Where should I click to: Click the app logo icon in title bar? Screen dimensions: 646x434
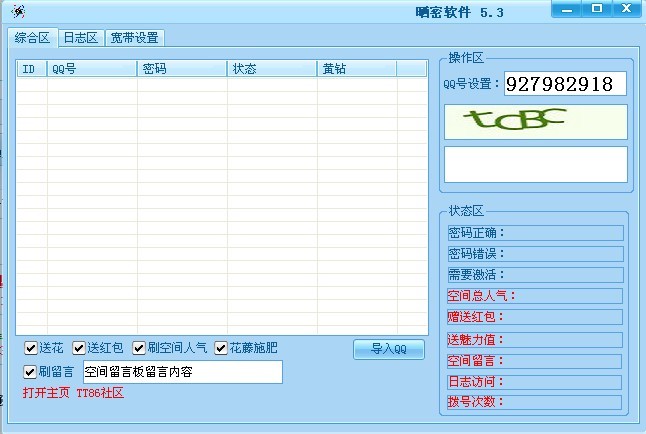18,12
